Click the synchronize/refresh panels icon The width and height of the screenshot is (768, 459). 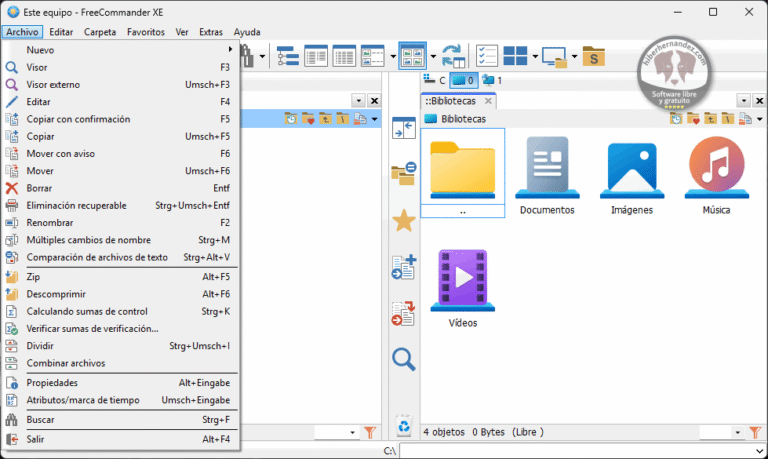[x=453, y=56]
